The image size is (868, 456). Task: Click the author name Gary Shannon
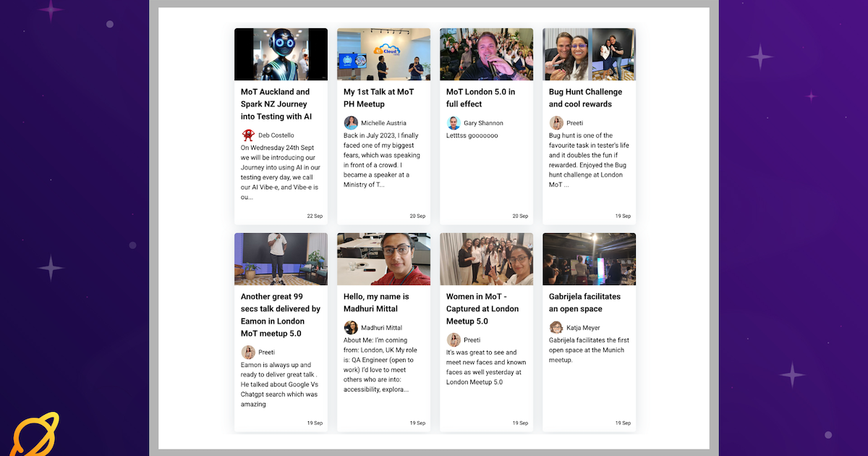click(483, 123)
